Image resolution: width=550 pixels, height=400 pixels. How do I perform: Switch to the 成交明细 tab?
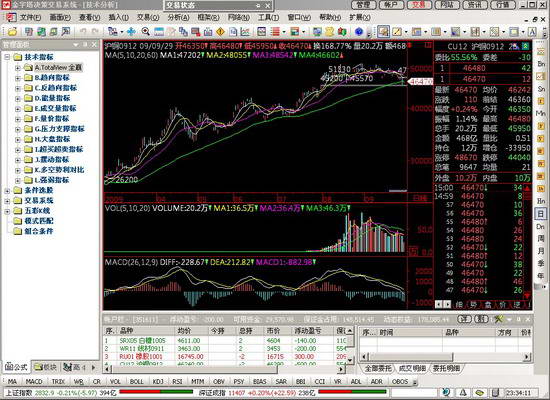(412, 368)
